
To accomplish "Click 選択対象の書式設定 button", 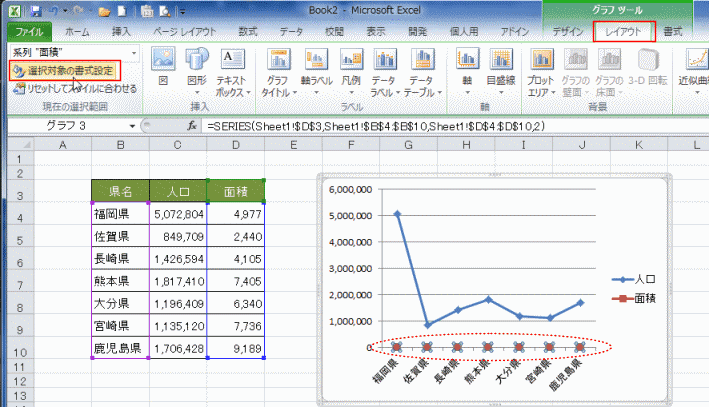I will click(x=65, y=70).
